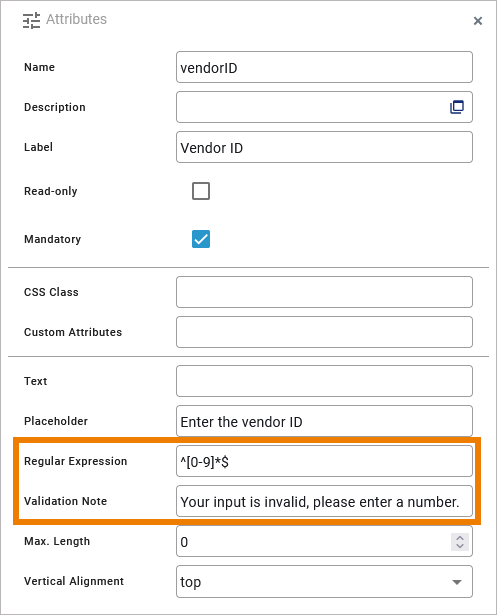
Task: Uncheck the Mandatory checkbox
Action: (x=201, y=239)
